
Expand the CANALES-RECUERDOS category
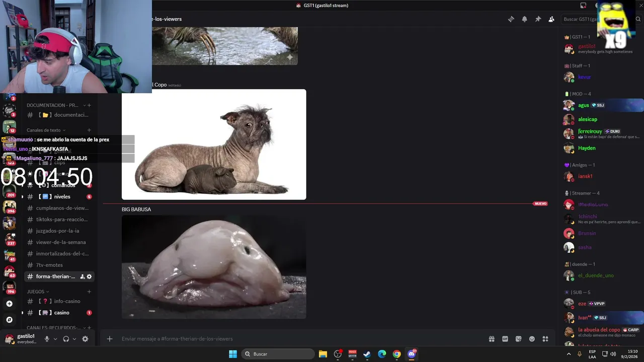coord(56,328)
